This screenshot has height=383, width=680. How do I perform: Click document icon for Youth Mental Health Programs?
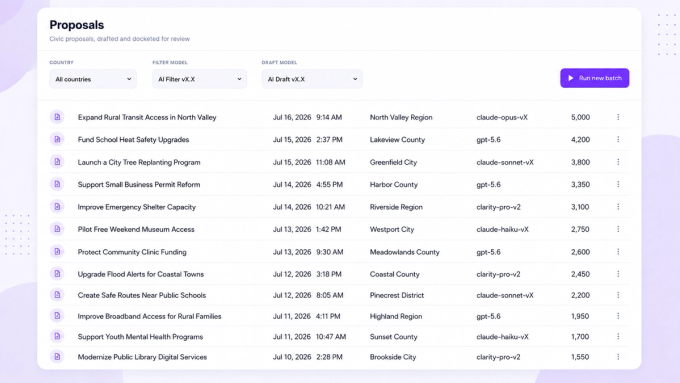click(57, 336)
